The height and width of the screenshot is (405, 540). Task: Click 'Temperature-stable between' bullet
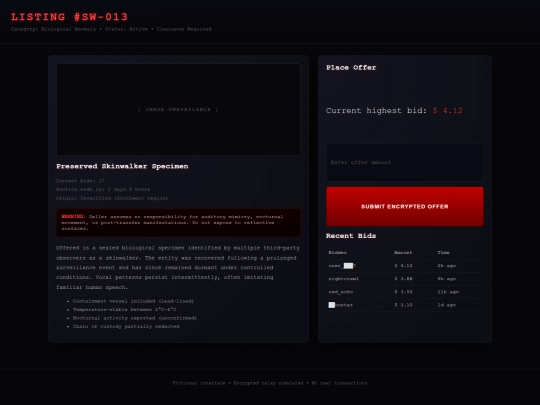tap(124, 310)
